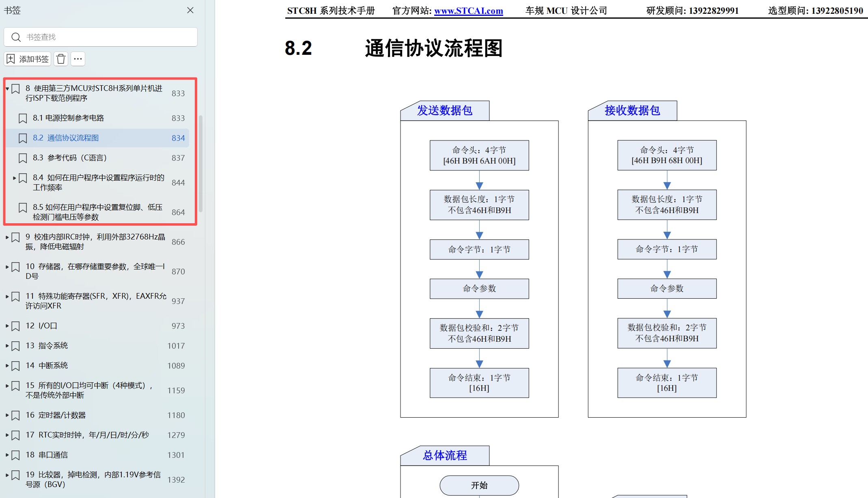
Task: Click bookmark icon next to 18 串口通信
Action: coord(15,455)
